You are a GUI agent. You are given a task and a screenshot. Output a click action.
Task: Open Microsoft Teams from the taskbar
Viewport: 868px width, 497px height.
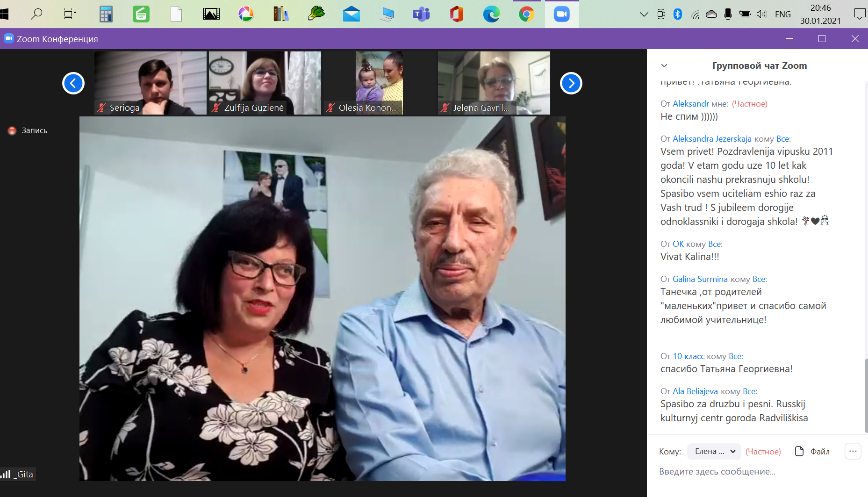pos(421,14)
